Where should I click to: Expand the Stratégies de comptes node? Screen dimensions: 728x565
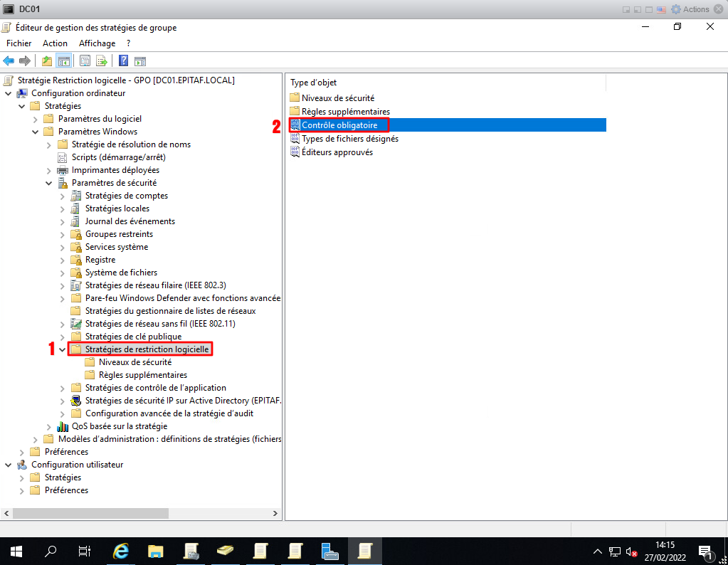pos(63,196)
